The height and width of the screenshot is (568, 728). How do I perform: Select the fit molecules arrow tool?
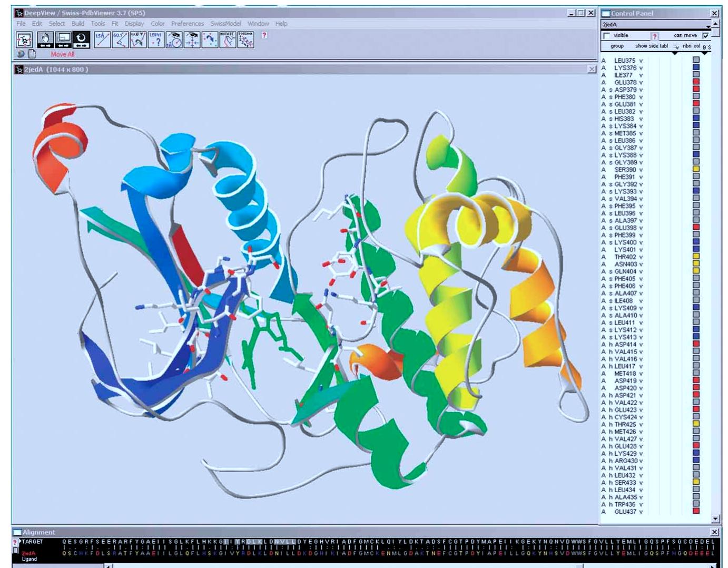[x=210, y=40]
